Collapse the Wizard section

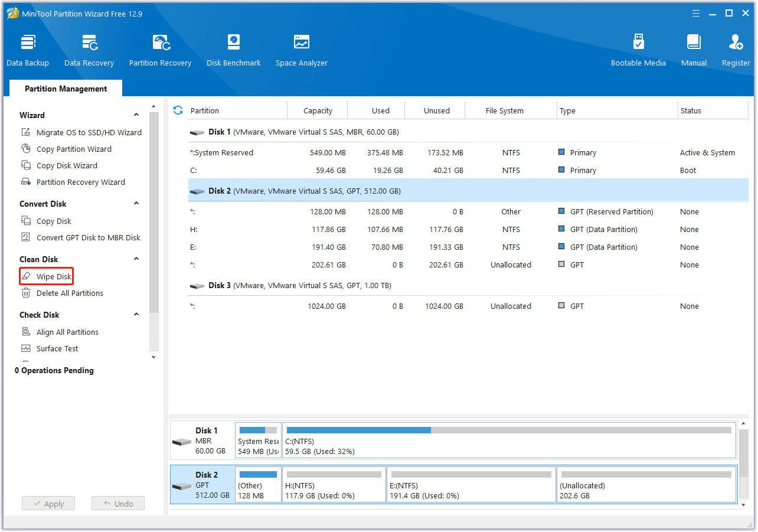pos(136,115)
